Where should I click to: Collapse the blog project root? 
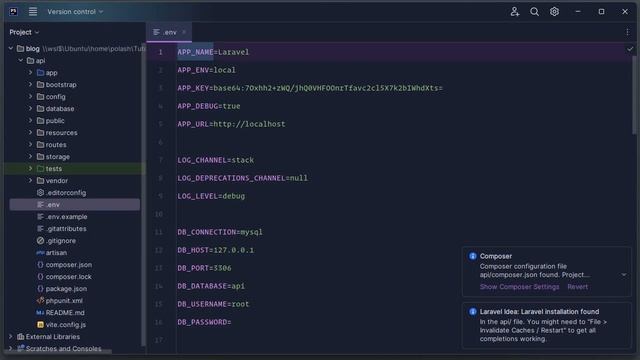(x=11, y=49)
